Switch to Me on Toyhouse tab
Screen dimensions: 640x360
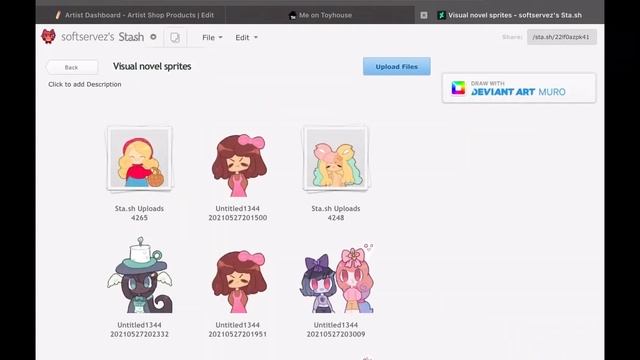[320, 15]
